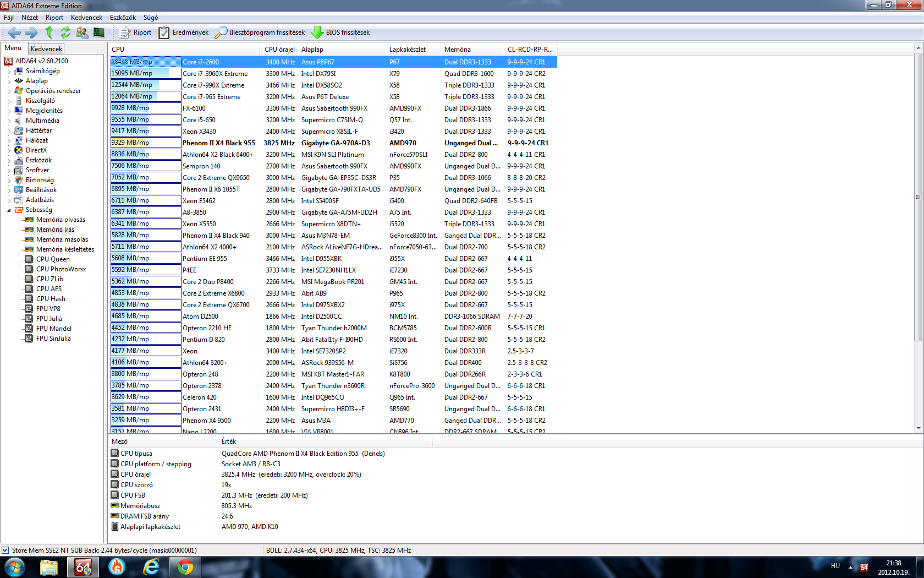The width and height of the screenshot is (924, 578).
Task: Switch to the Kedvencek tab in sidebar
Action: 47,49
